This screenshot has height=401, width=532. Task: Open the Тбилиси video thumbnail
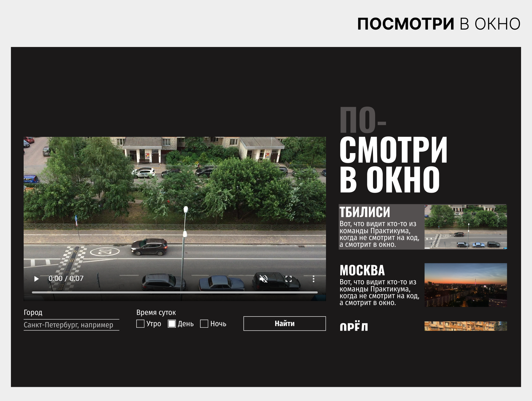click(465, 227)
